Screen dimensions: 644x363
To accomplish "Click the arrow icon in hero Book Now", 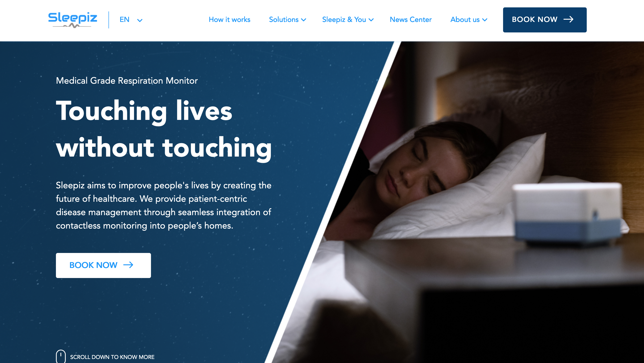I will tap(128, 265).
